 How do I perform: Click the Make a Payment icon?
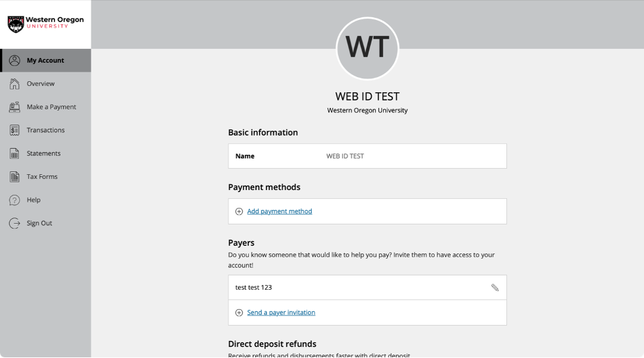(x=14, y=107)
